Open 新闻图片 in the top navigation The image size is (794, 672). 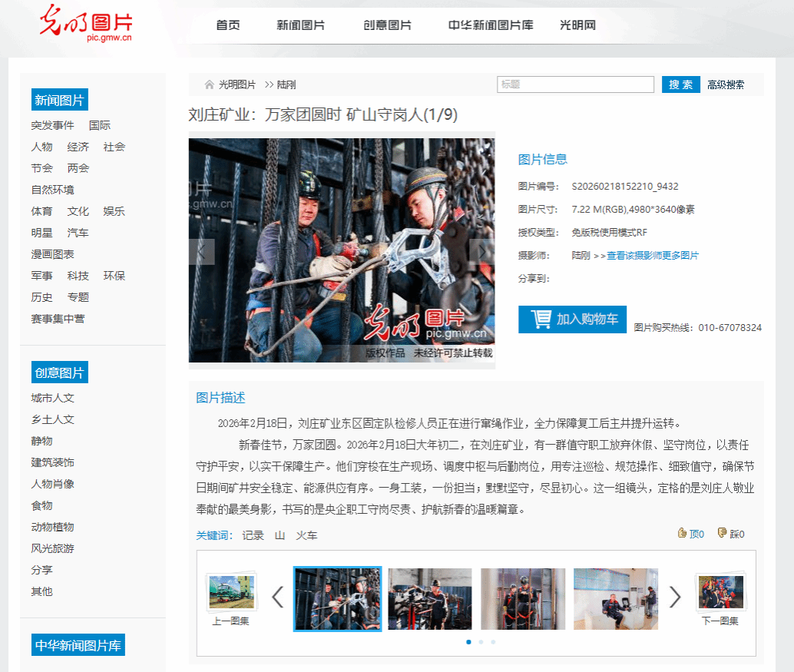(x=301, y=25)
